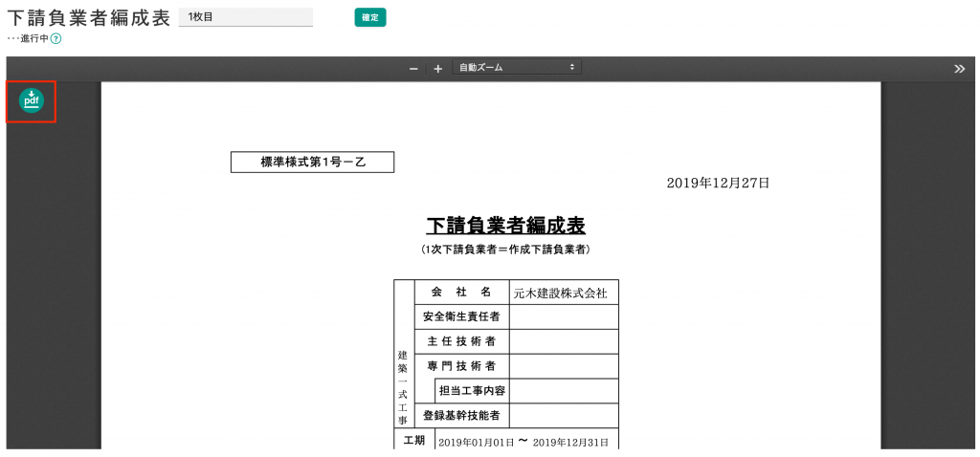Viewport: 980px width, 457px height.
Task: Expand the tools menu double-chevron
Action: click(x=960, y=68)
